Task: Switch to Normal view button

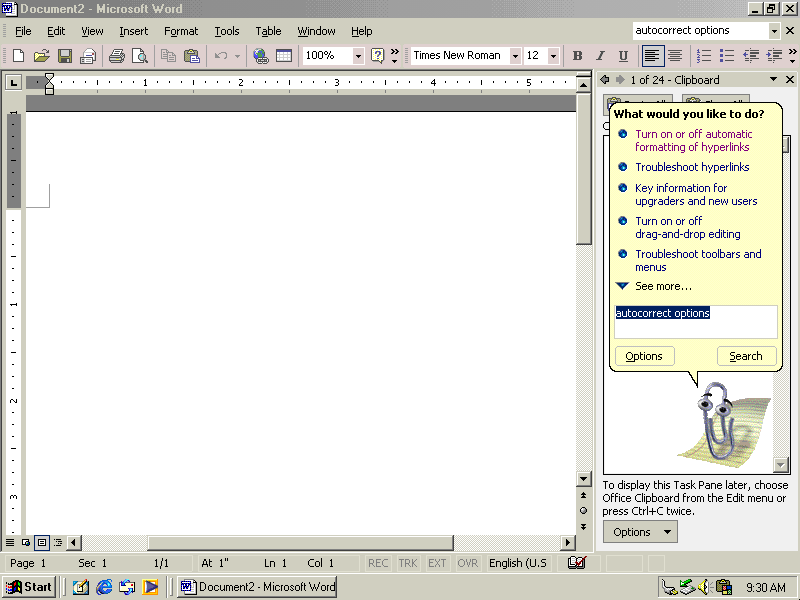Action: click(10, 542)
